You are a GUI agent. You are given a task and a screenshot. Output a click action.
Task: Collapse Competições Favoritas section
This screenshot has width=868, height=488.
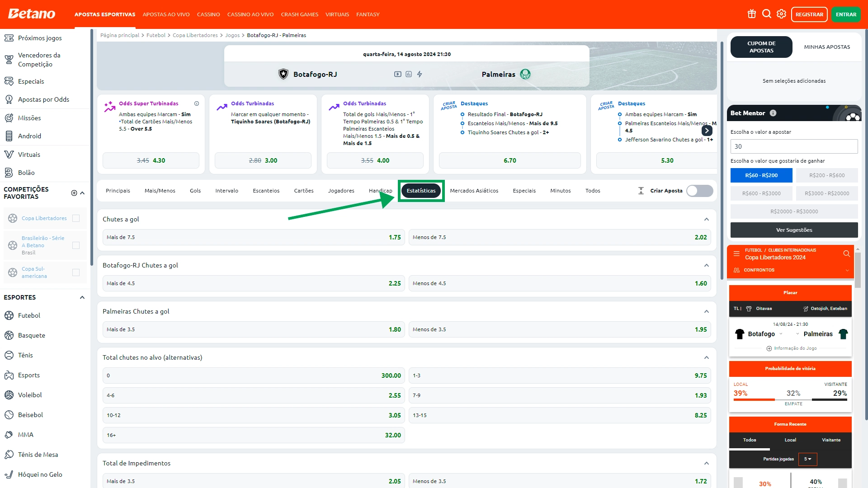click(x=82, y=193)
